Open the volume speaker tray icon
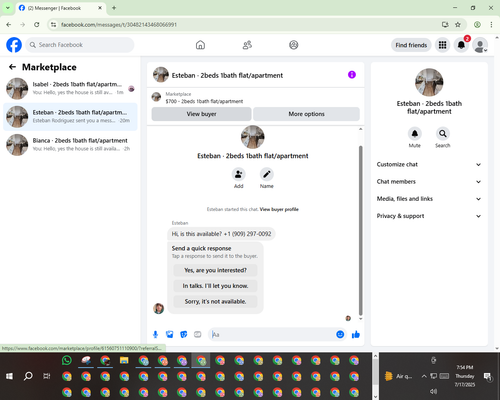 pyautogui.click(x=433, y=391)
